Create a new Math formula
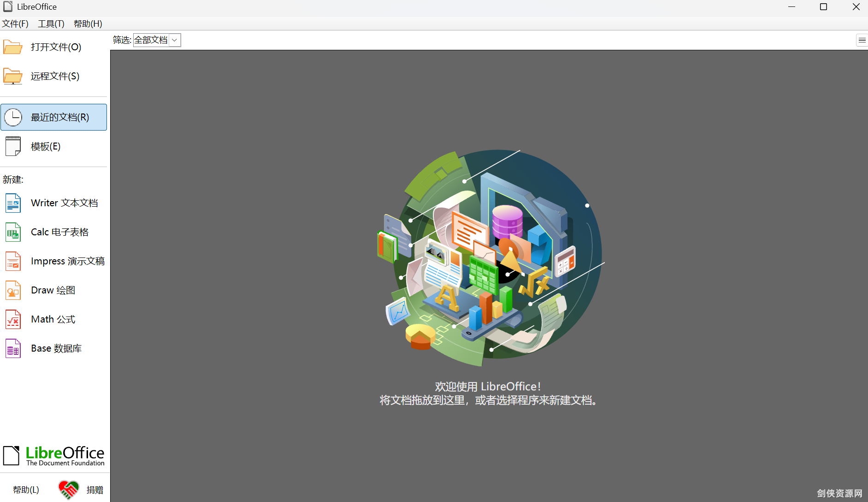 coord(52,319)
